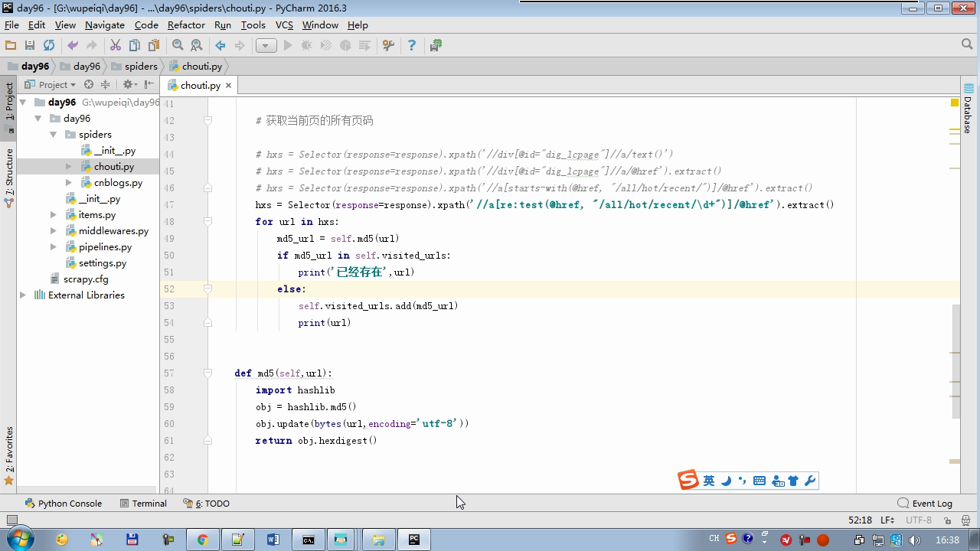
Task: Click the Scroll from Source target icon
Action: pos(89,85)
